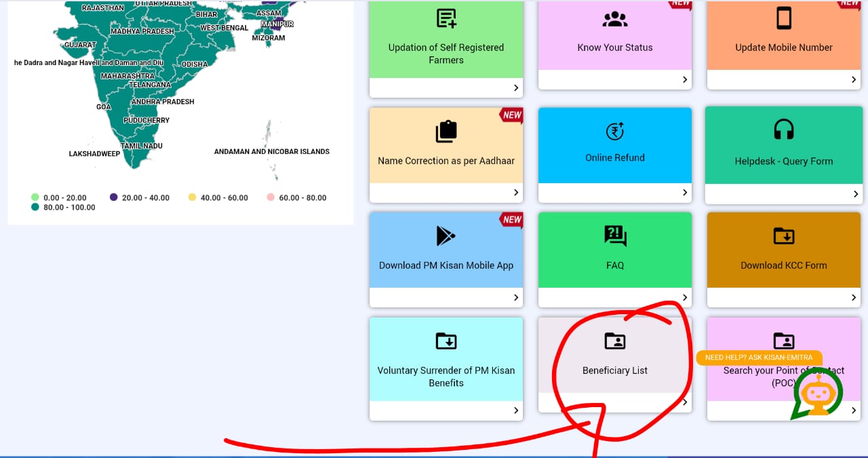The image size is (868, 458).
Task: Click the Helpdesk headphones icon
Action: [784, 130]
